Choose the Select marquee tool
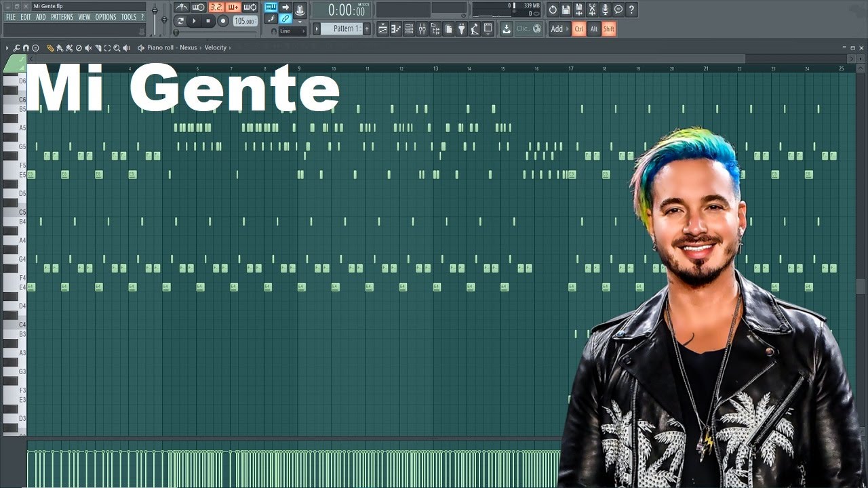868x488 pixels. pyautogui.click(x=107, y=47)
